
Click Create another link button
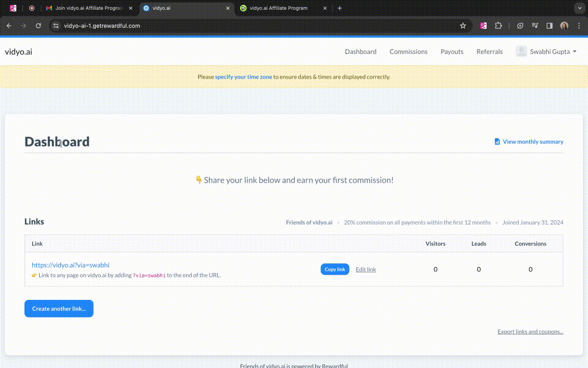(x=59, y=309)
